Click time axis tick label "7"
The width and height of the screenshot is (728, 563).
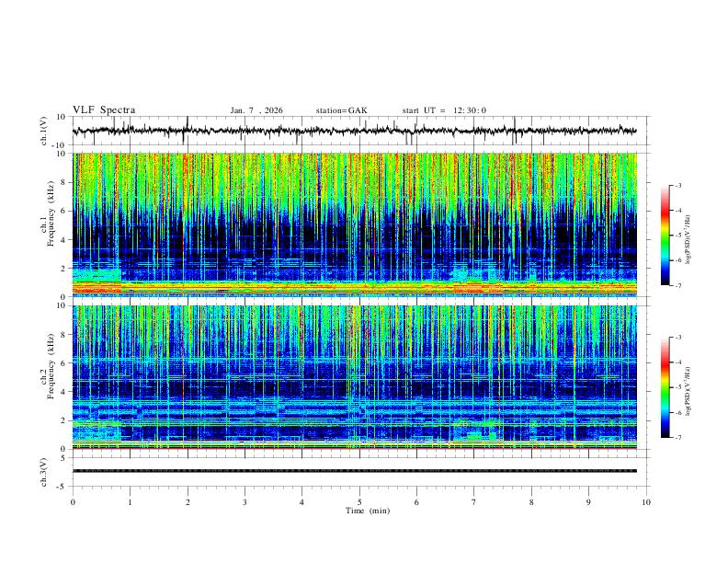474,502
